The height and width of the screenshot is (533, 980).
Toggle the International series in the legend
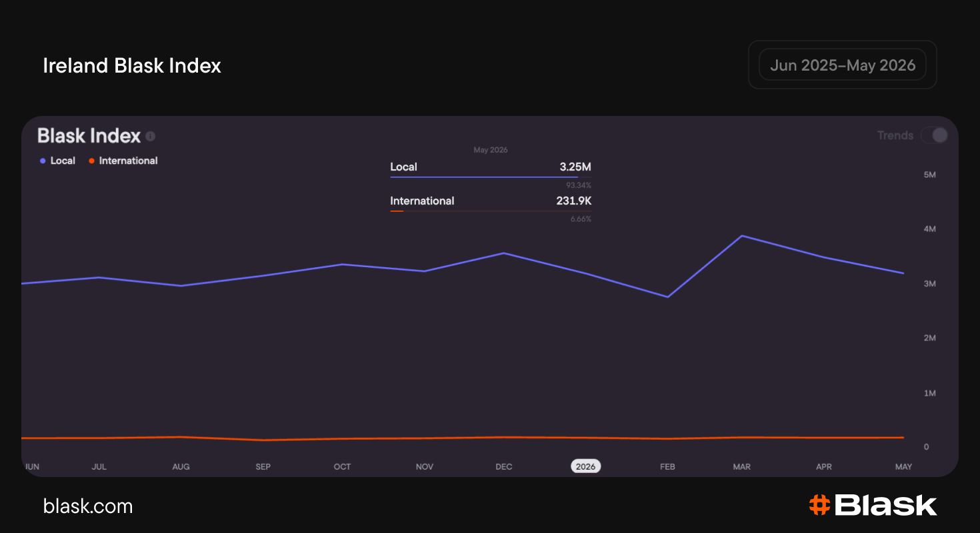123,161
